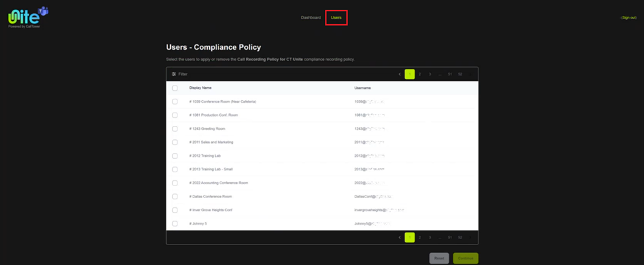Screen dimensions: 644x265
Task: Click the Continue button
Action: 466,258
